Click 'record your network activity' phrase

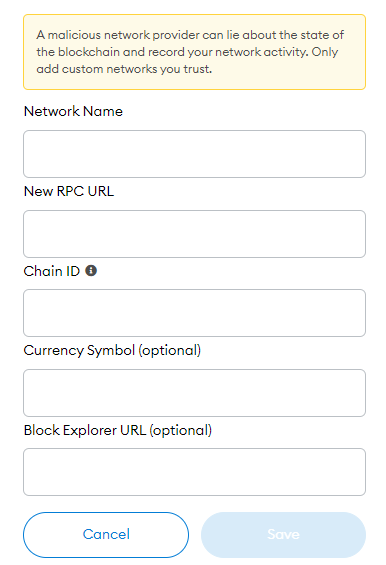click(228, 52)
